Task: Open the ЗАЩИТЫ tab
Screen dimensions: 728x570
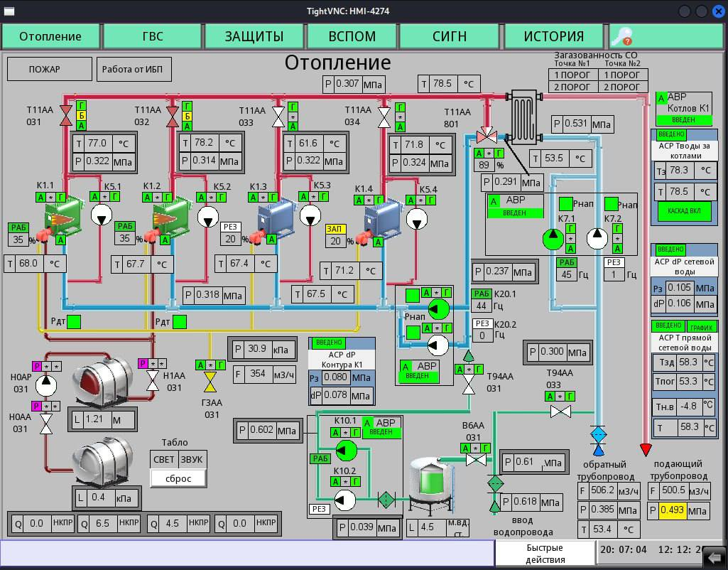Action: (254, 36)
